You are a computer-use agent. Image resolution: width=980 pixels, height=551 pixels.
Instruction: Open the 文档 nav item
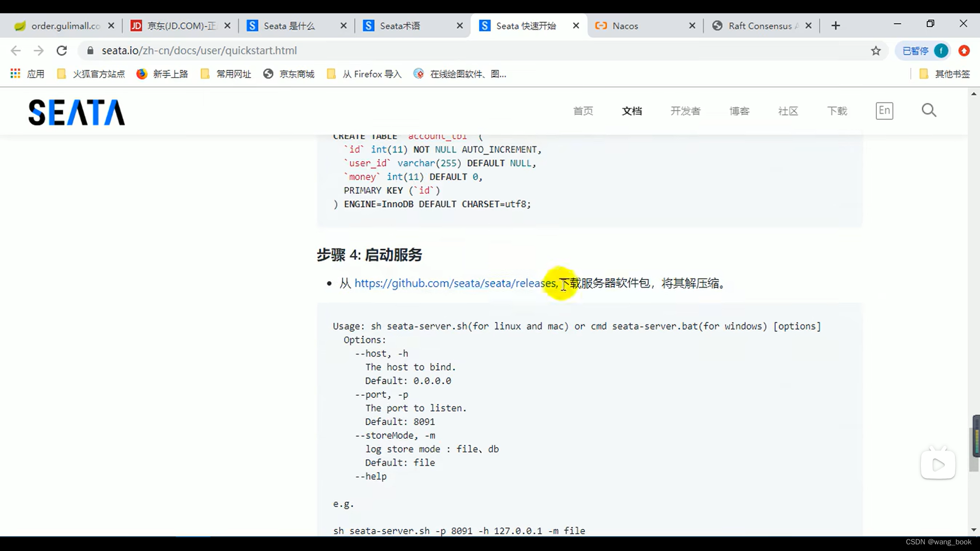[632, 111]
